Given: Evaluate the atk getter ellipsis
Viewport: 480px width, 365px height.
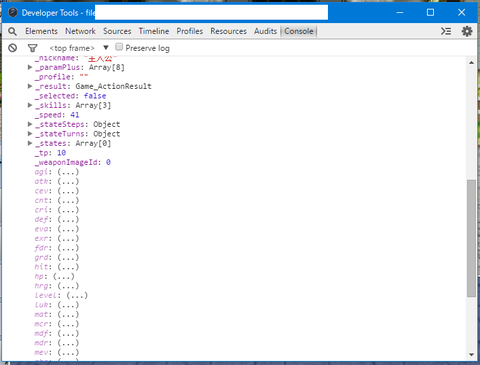Looking at the screenshot, I should pos(68,182).
